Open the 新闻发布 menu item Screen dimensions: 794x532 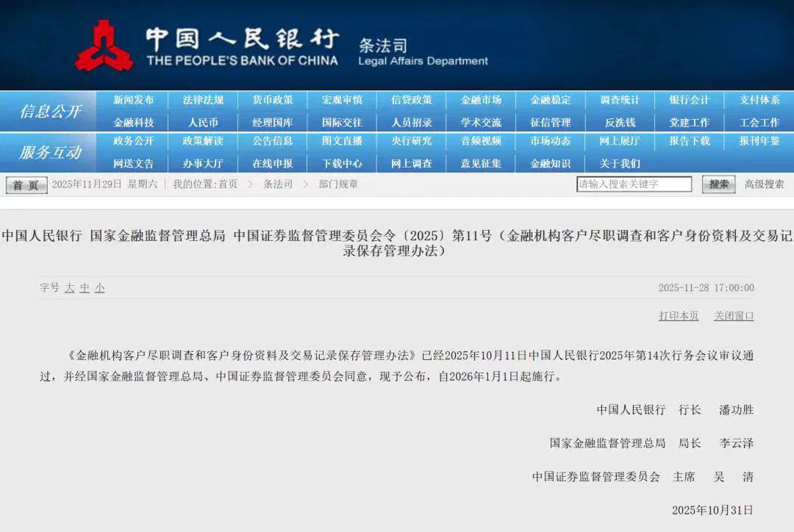(134, 100)
